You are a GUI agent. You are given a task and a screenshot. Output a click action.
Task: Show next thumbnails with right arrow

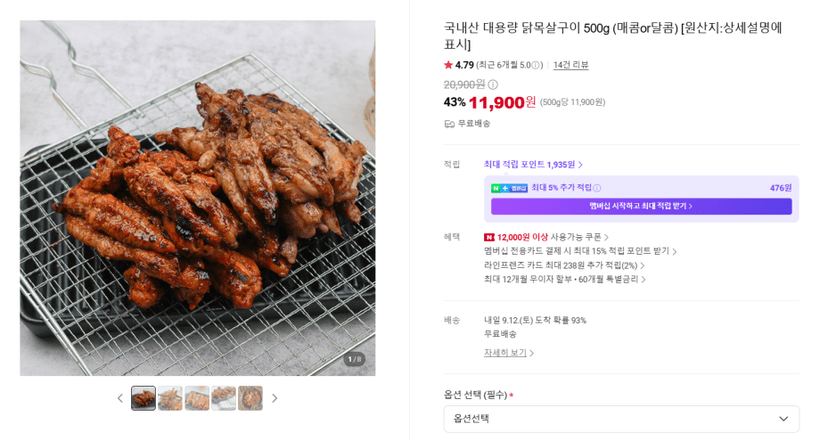(275, 398)
